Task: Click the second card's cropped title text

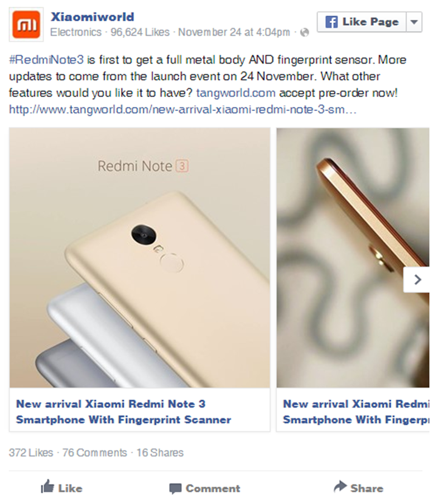Action: click(x=356, y=411)
